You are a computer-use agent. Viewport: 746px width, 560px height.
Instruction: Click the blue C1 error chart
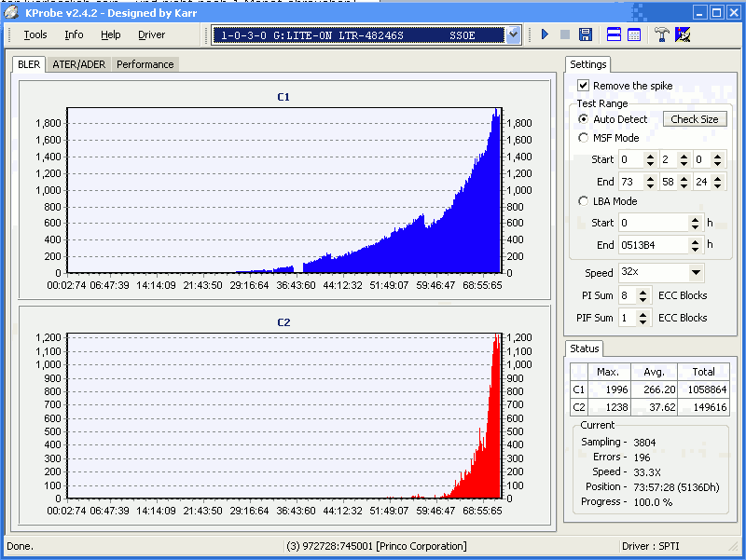[284, 190]
